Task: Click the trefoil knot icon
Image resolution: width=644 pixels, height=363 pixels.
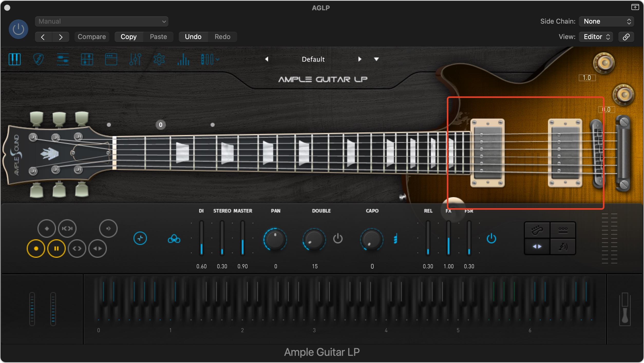Action: pyautogui.click(x=174, y=239)
